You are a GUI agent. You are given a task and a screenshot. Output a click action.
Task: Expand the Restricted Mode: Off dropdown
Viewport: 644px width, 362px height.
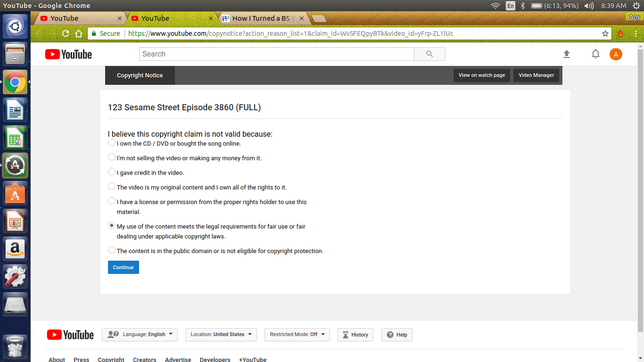pyautogui.click(x=297, y=335)
